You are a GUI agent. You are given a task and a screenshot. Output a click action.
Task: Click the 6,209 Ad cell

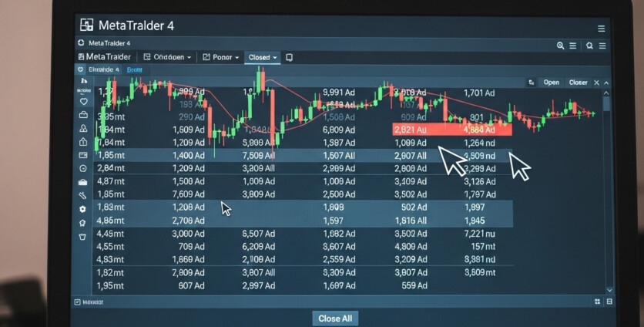tap(259, 246)
